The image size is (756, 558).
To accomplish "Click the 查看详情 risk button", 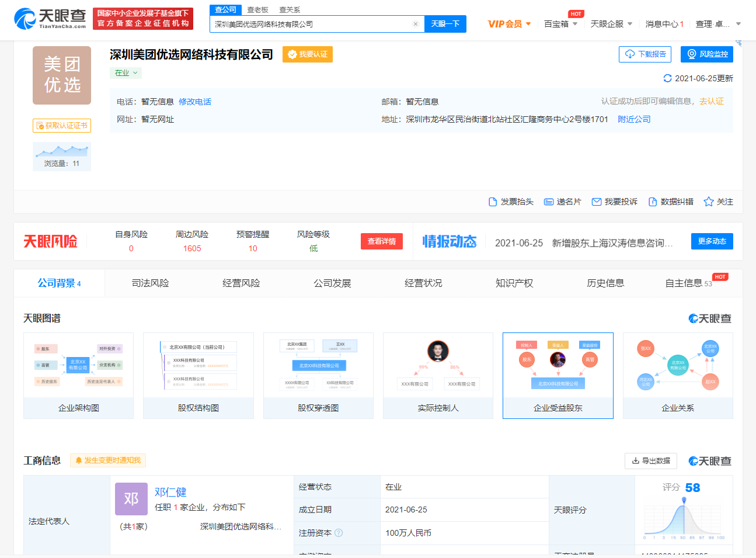I will (x=382, y=241).
